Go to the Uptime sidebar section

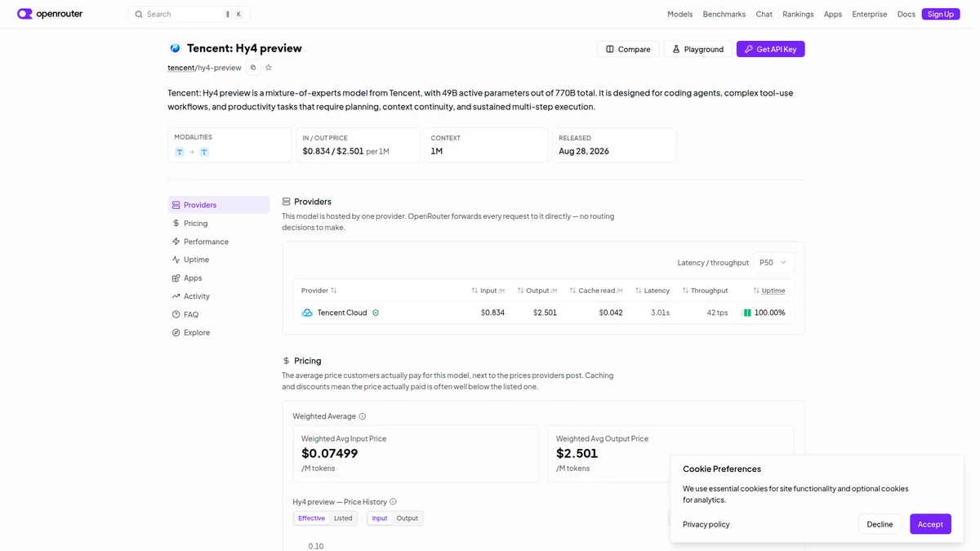click(x=219, y=260)
